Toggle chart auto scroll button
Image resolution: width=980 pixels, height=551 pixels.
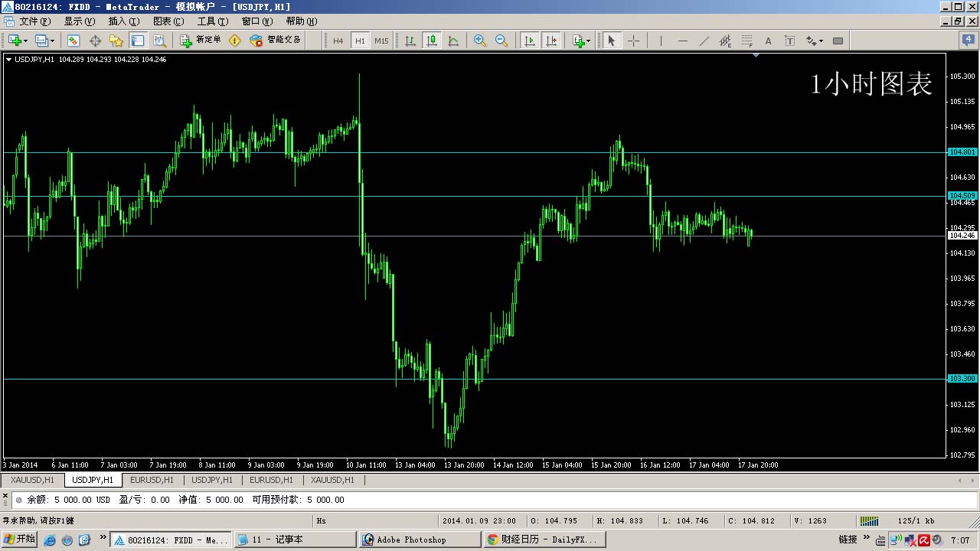529,41
